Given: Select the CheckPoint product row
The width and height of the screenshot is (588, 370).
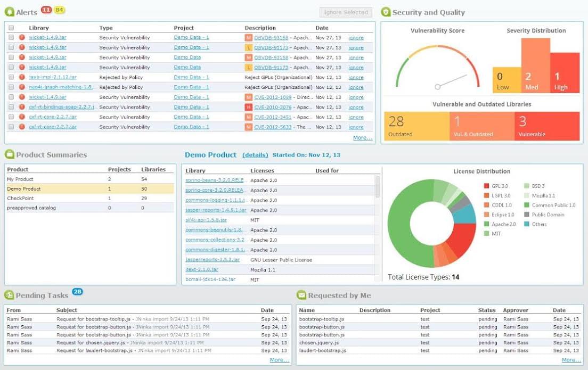Looking at the screenshot, I should point(90,198).
